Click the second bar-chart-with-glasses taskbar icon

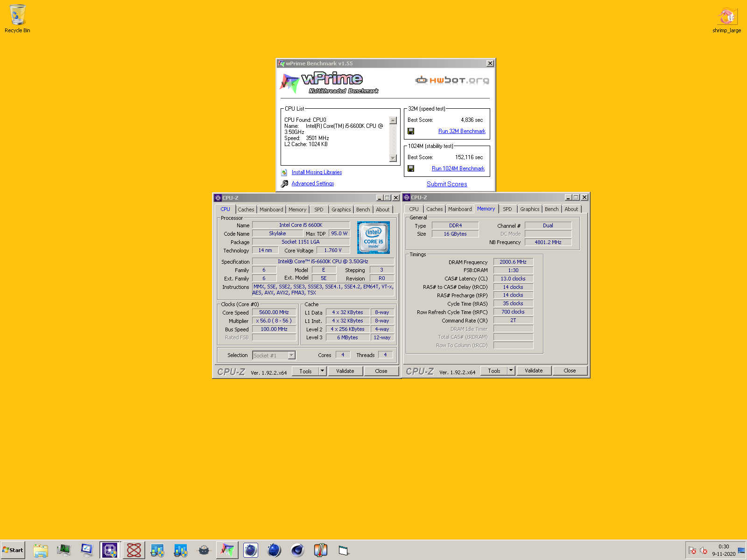click(x=181, y=550)
